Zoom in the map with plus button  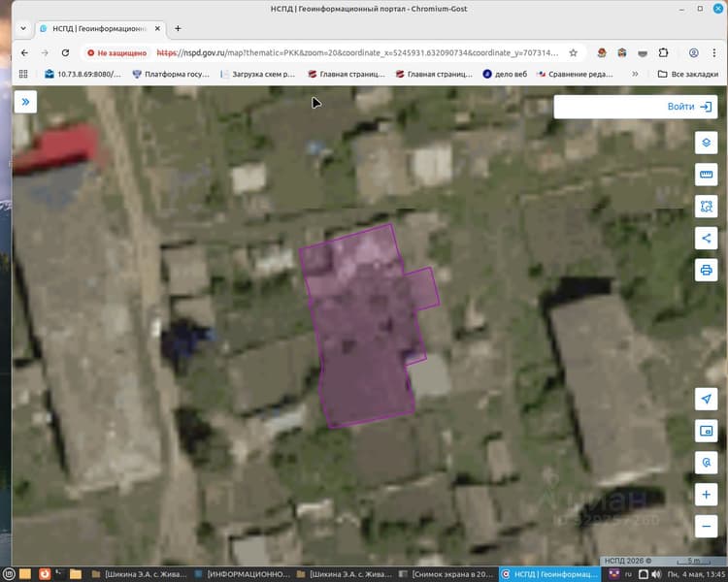click(706, 495)
